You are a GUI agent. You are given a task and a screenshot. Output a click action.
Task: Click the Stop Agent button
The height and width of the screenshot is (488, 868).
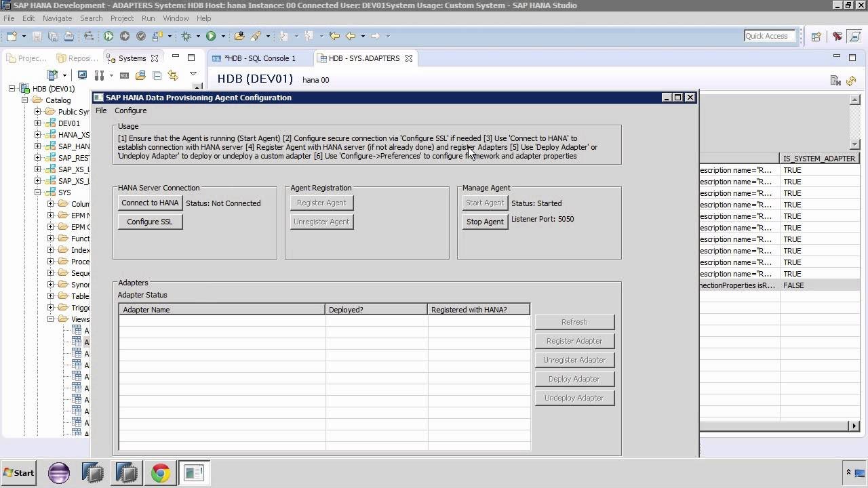485,222
